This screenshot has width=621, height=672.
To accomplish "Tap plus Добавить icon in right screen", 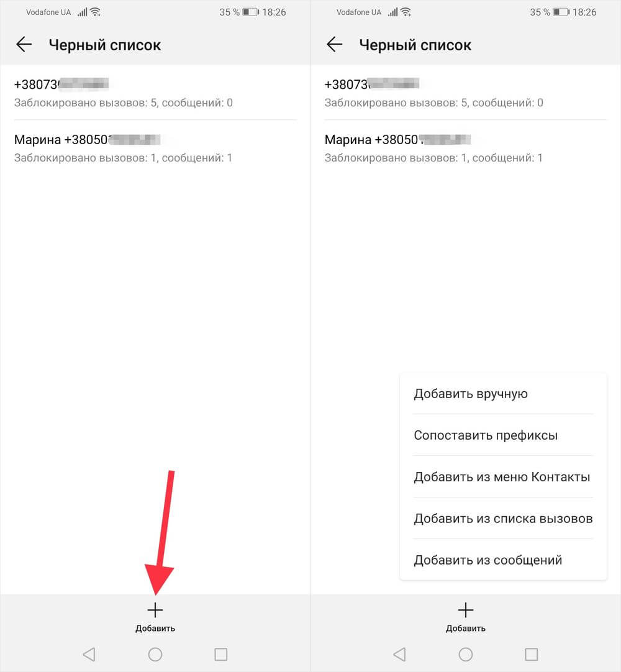I will pyautogui.click(x=465, y=617).
